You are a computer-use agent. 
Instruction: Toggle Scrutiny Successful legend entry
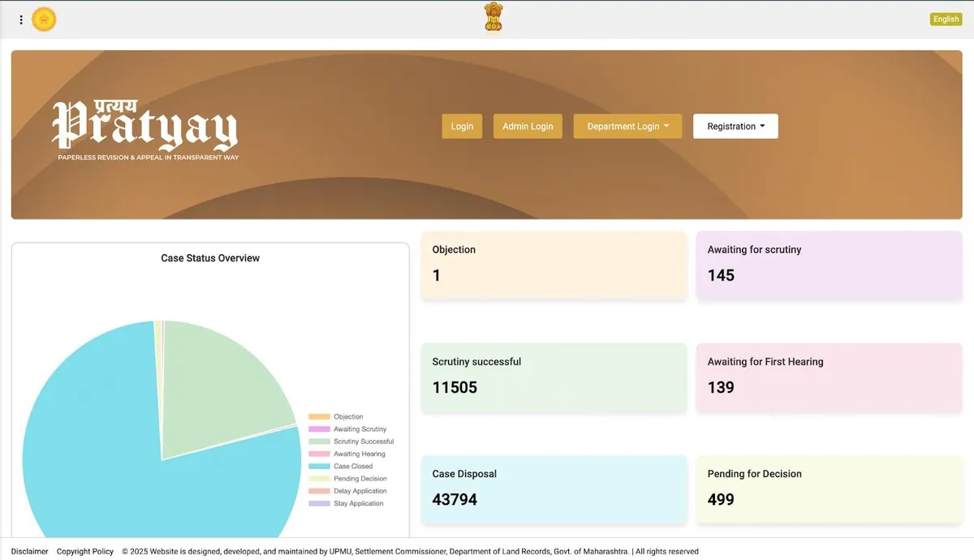point(358,441)
